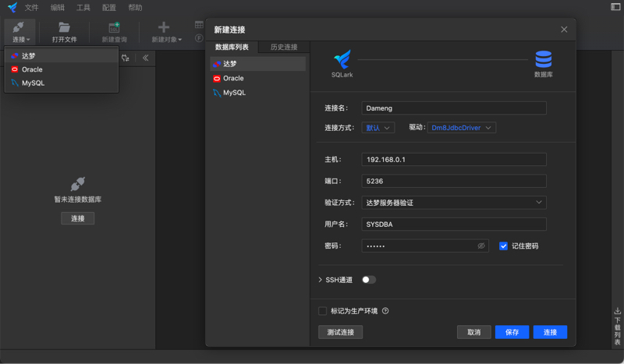Click the SQLark logo in menu bar
The image size is (624, 364).
(x=12, y=7)
